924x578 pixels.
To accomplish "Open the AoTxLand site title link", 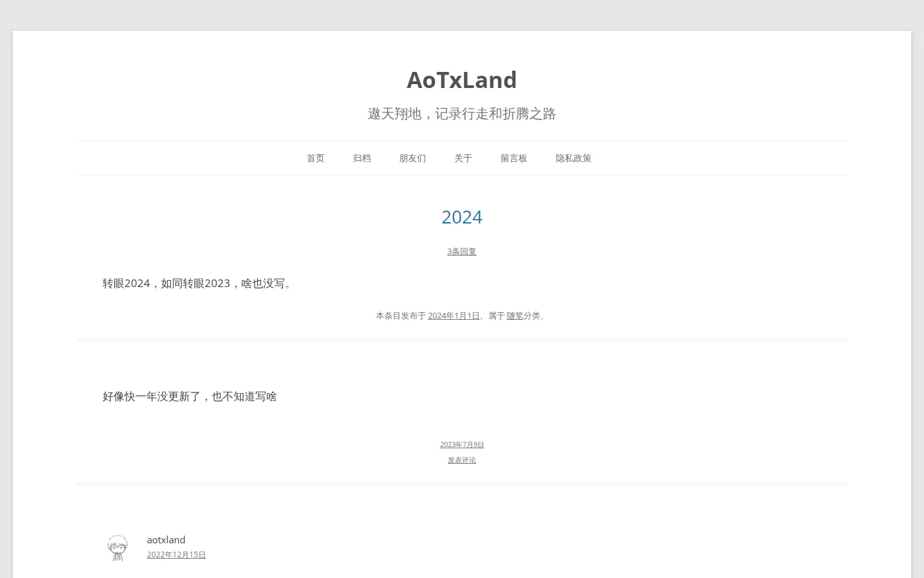I will click(x=462, y=80).
